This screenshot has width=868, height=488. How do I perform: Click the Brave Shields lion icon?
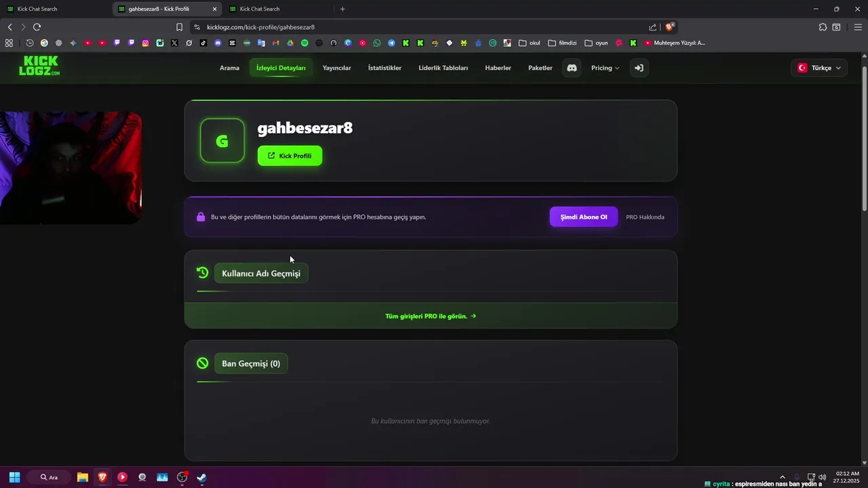669,27
